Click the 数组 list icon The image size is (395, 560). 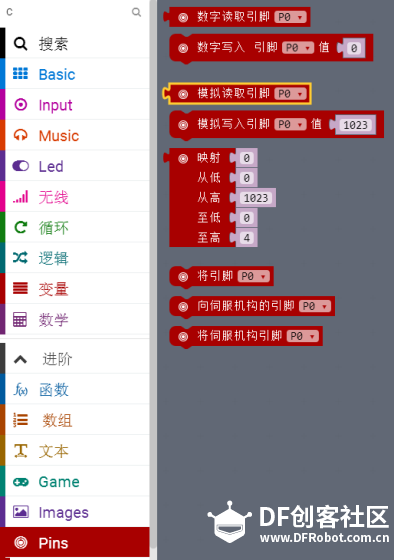pos(20,420)
